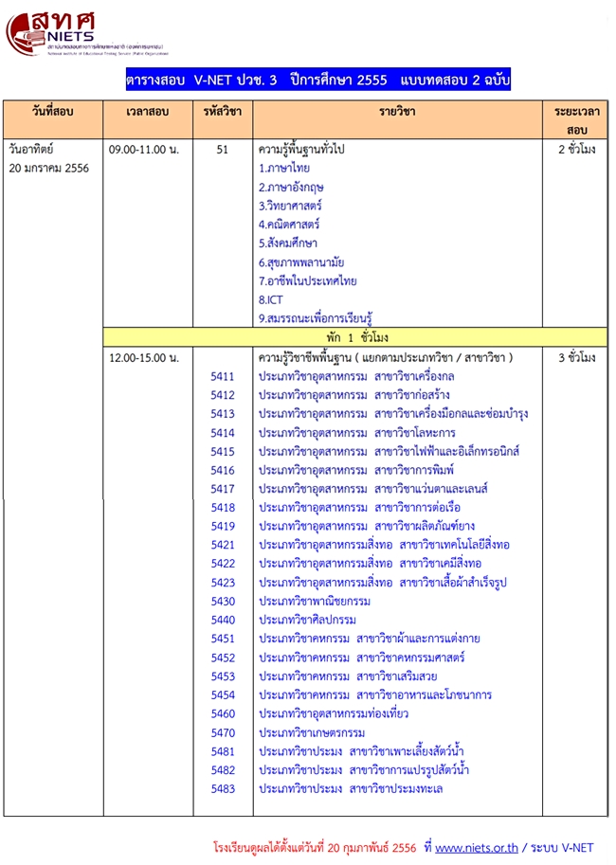Select the 09.00-11.00 น. time cell
This screenshot has width=616, height=865.
pos(146,150)
